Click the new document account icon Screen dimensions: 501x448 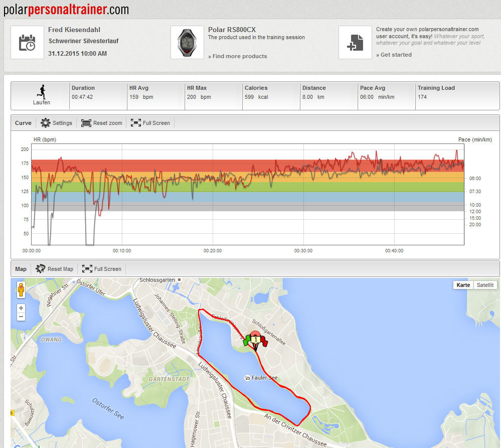355,43
